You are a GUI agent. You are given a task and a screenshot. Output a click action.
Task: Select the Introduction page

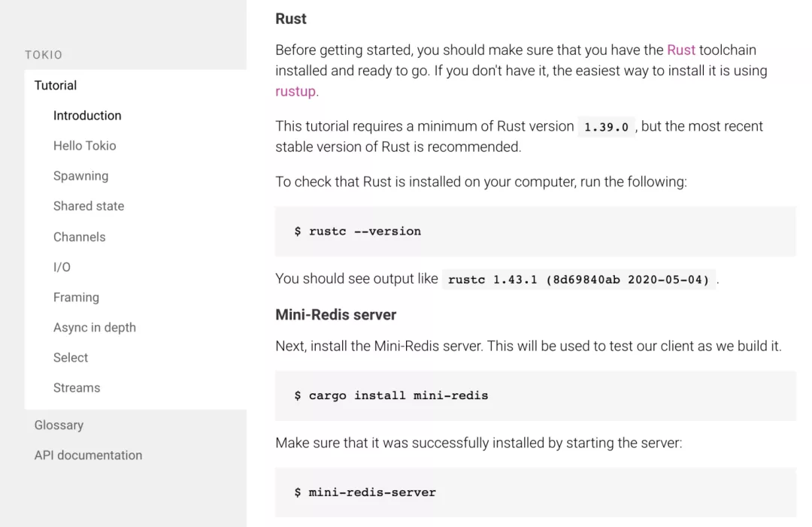tap(87, 116)
